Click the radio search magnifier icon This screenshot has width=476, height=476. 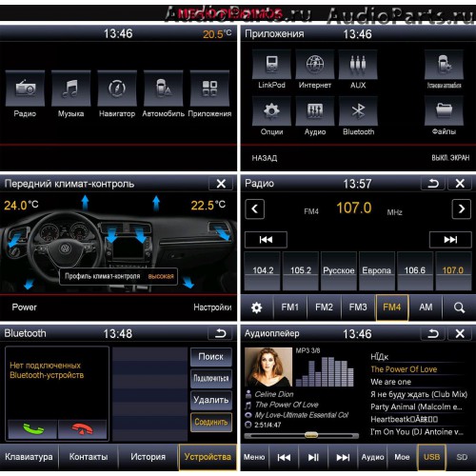tap(459, 307)
